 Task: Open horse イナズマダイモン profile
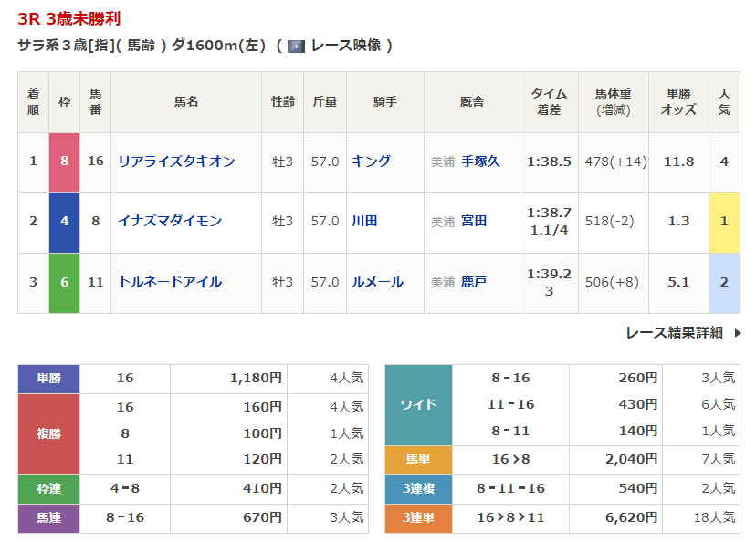pyautogui.click(x=170, y=221)
